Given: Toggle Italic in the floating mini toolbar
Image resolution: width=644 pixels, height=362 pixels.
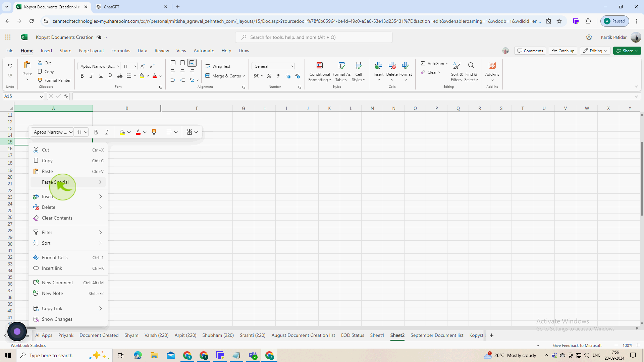Looking at the screenshot, I should click(107, 132).
